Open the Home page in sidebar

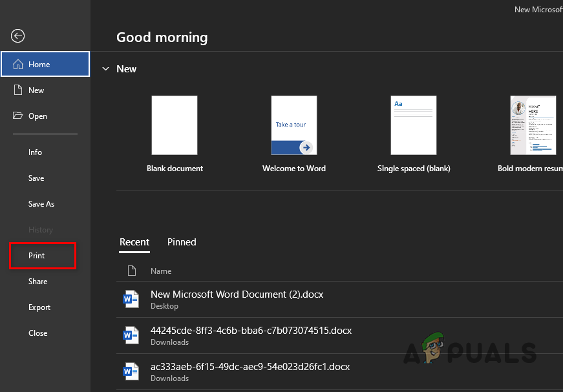[x=45, y=65]
